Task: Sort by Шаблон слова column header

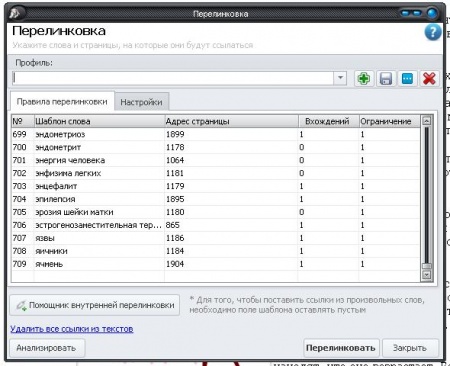Action: tap(99, 121)
